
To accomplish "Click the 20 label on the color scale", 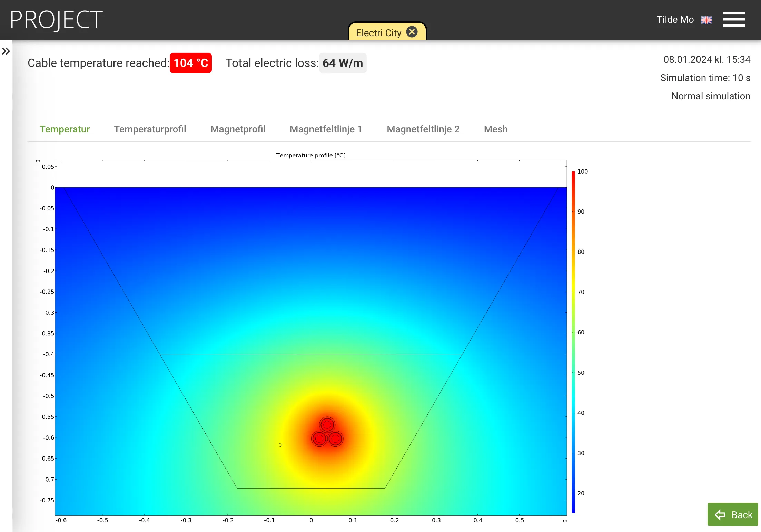I will [x=581, y=493].
